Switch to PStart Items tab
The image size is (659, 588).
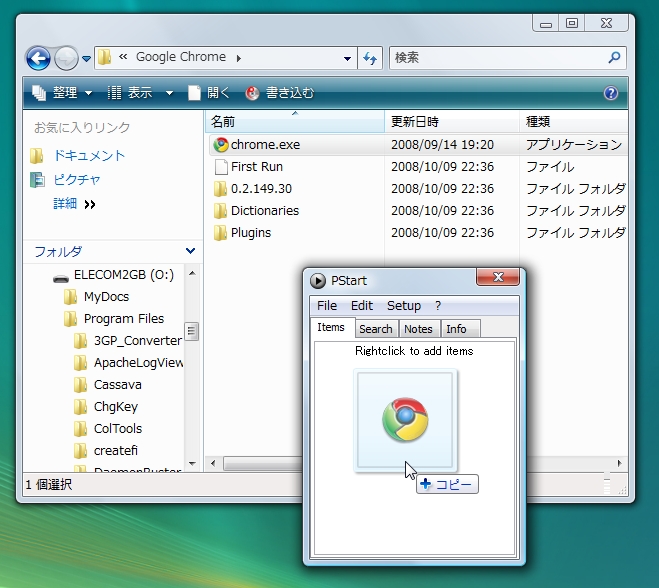[x=331, y=327]
